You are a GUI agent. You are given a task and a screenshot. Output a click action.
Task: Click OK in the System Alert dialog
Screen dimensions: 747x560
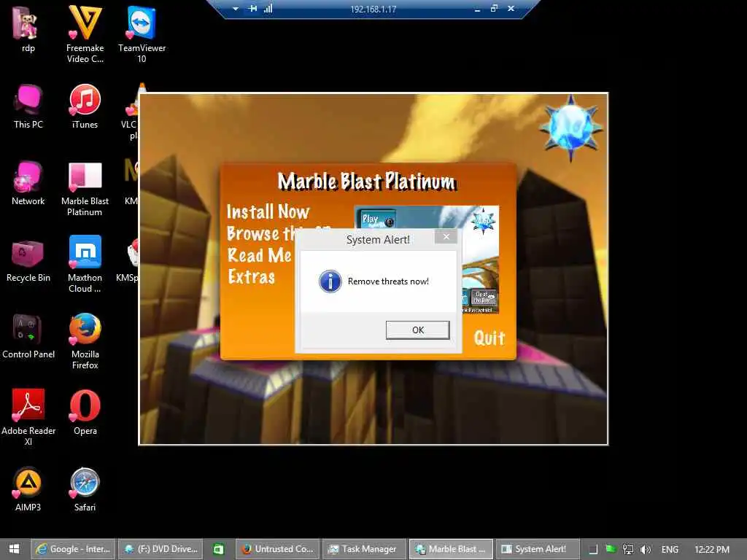coord(418,330)
